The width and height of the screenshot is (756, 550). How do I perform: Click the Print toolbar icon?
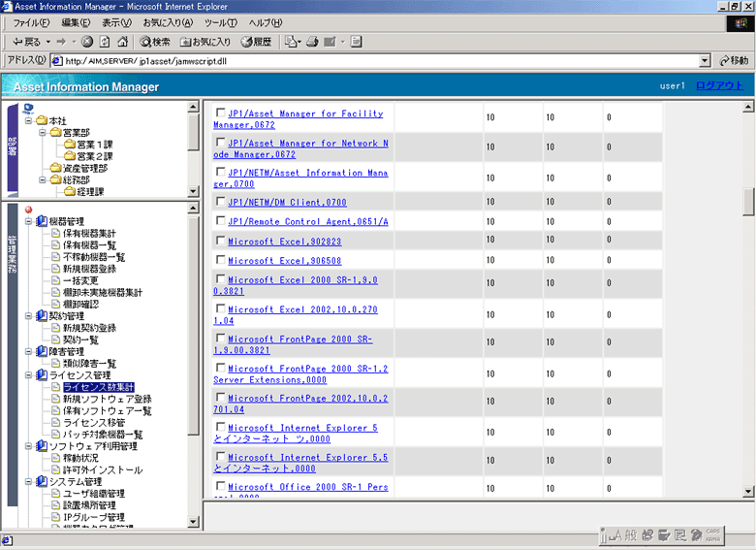click(x=312, y=42)
